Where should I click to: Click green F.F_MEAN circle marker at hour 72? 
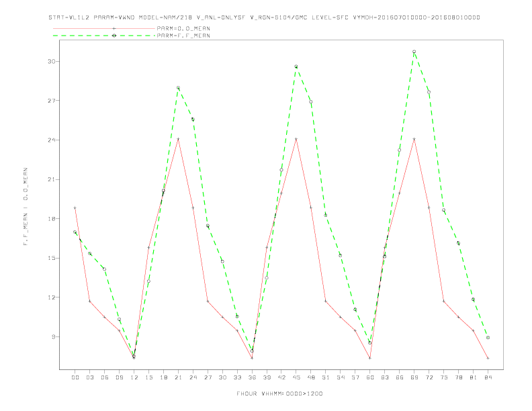(x=429, y=92)
